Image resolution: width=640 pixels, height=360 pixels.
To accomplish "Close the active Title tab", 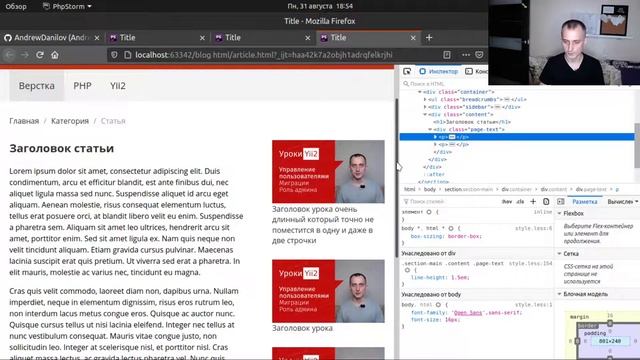I will click(413, 38).
